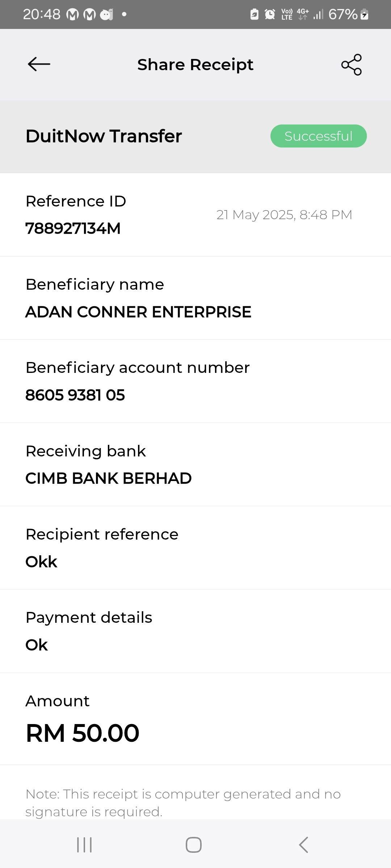Image resolution: width=391 pixels, height=868 pixels.
Task: Tap the green Successful status badge
Action: tap(318, 136)
